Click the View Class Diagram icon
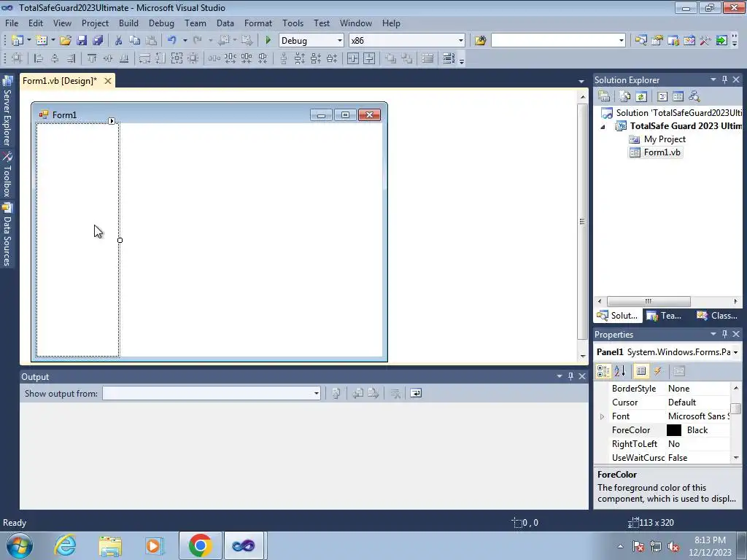Screen dimensions: 747x560 [x=694, y=97]
